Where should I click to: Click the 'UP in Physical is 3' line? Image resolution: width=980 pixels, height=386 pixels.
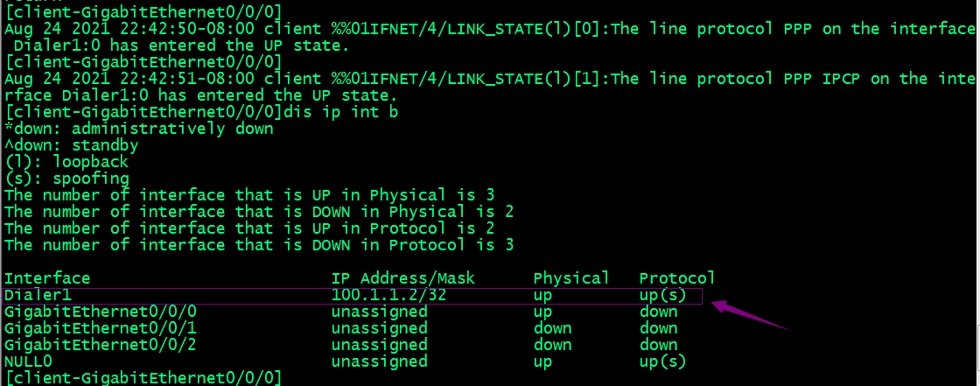[255, 195]
